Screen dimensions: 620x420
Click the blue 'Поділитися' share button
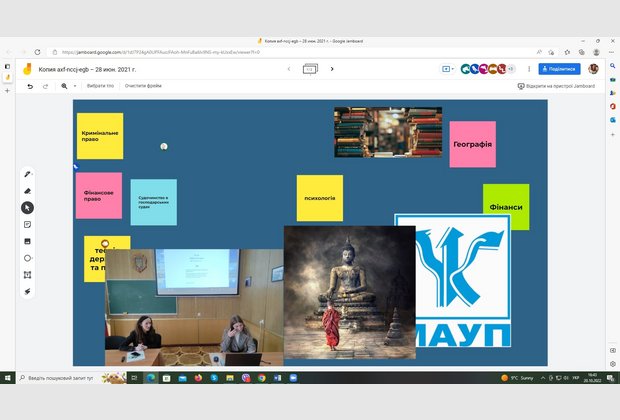click(x=559, y=69)
